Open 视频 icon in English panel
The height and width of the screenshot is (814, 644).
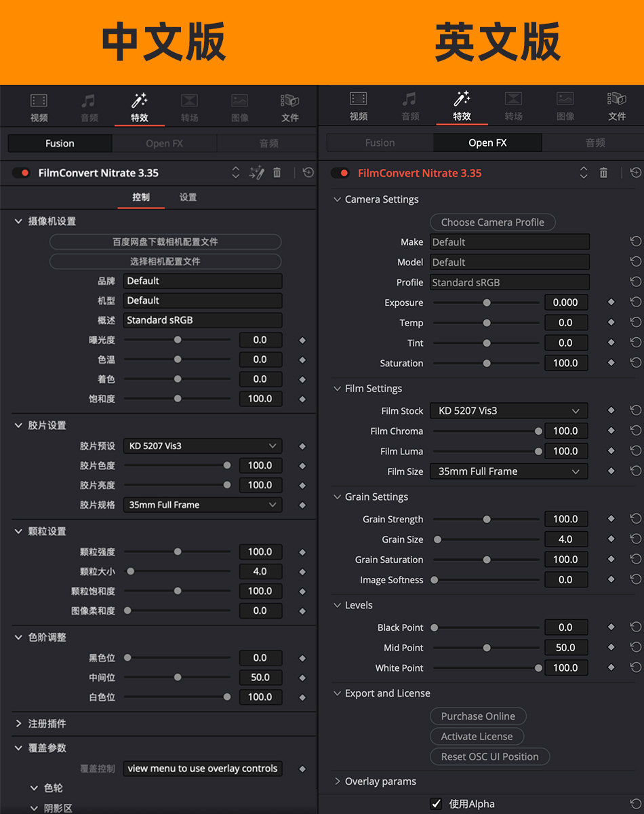tap(359, 99)
